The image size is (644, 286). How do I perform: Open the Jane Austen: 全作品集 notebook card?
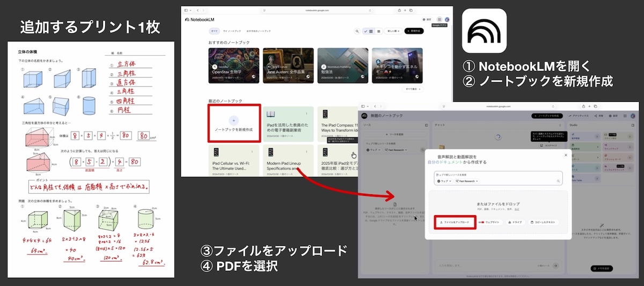click(288, 65)
